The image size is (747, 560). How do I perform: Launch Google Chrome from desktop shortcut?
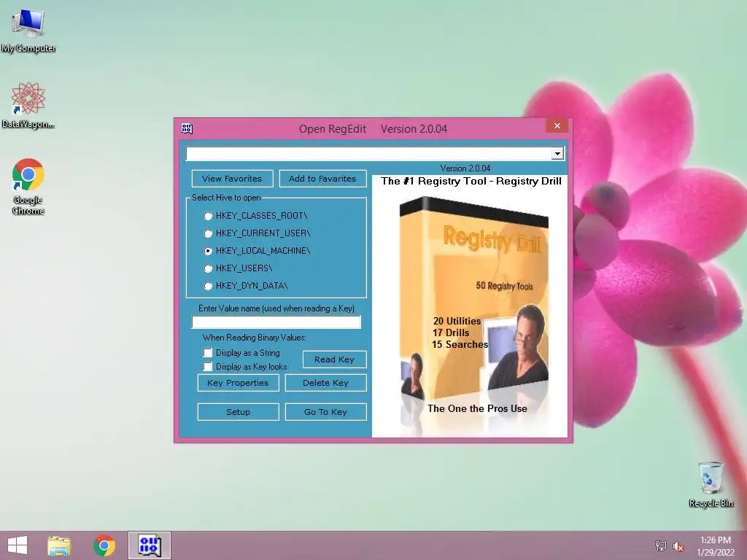pos(28,186)
